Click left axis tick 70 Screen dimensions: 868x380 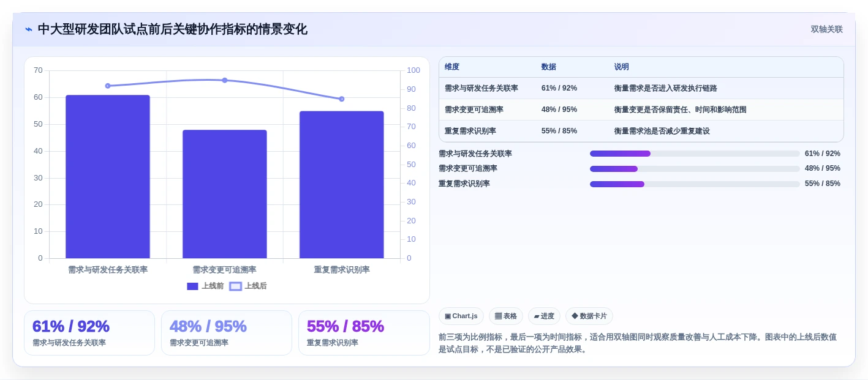click(x=38, y=70)
